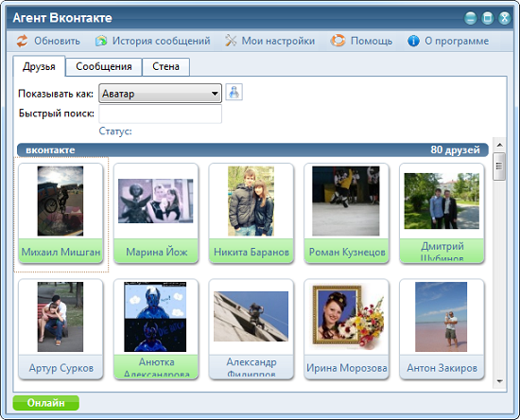Viewport: 520px width, 420px height.
Task: Expand the Показывать как Аватар dropdown
Action: [160, 94]
